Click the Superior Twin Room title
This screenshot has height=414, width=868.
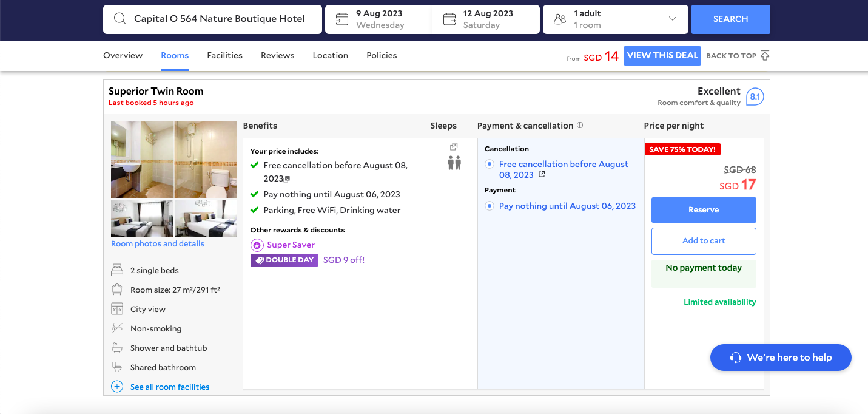[x=156, y=91]
